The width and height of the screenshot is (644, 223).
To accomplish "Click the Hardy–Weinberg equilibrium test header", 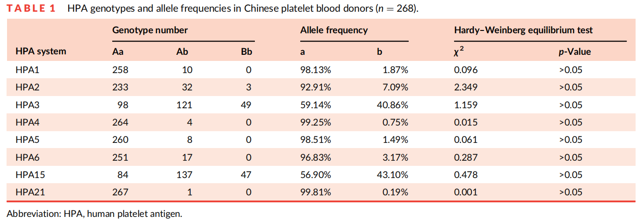I will tap(523, 30).
